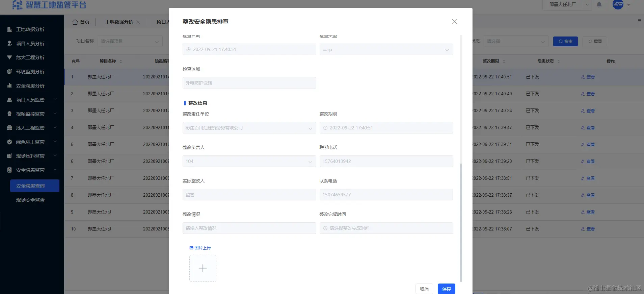Click 查看 link in row 2
644x294 pixels.
[x=588, y=94]
